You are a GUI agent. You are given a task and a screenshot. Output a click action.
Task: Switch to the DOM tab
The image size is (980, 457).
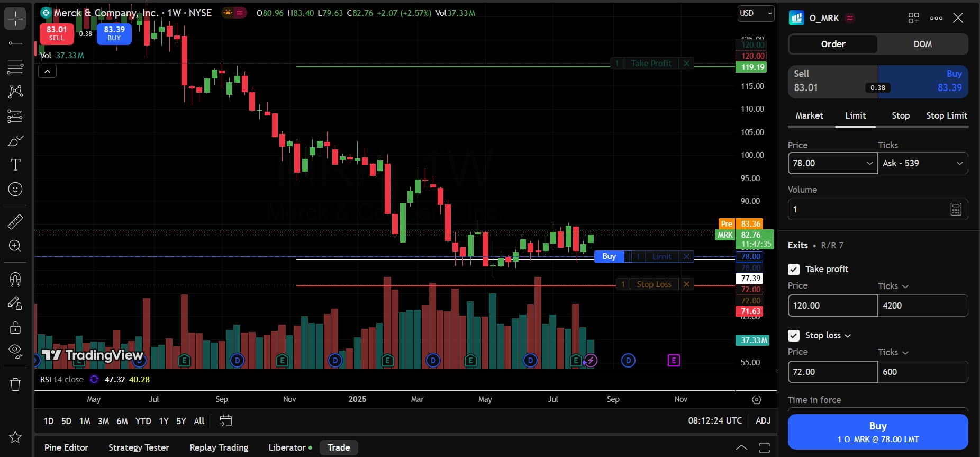(x=923, y=44)
